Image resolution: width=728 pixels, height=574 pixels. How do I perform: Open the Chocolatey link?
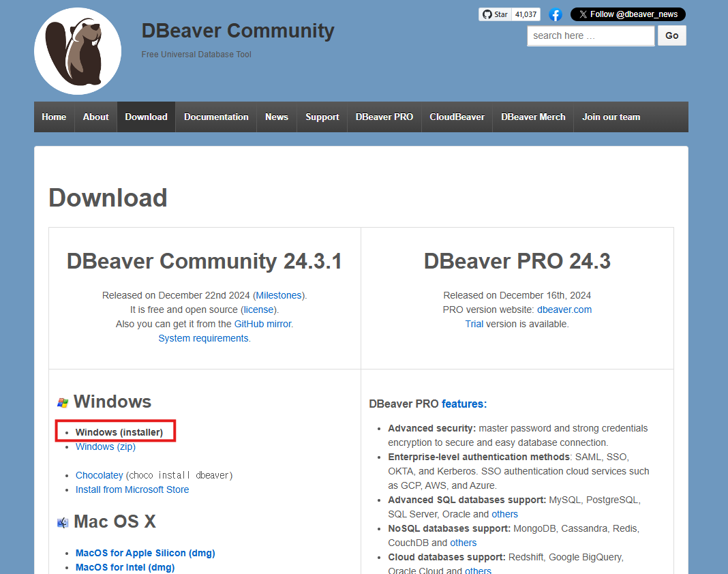tap(100, 476)
